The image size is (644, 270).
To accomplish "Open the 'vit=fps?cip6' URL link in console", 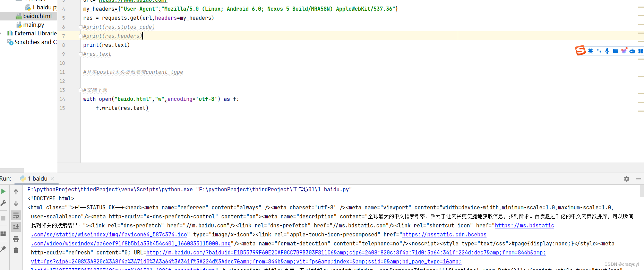I will [246, 262].
